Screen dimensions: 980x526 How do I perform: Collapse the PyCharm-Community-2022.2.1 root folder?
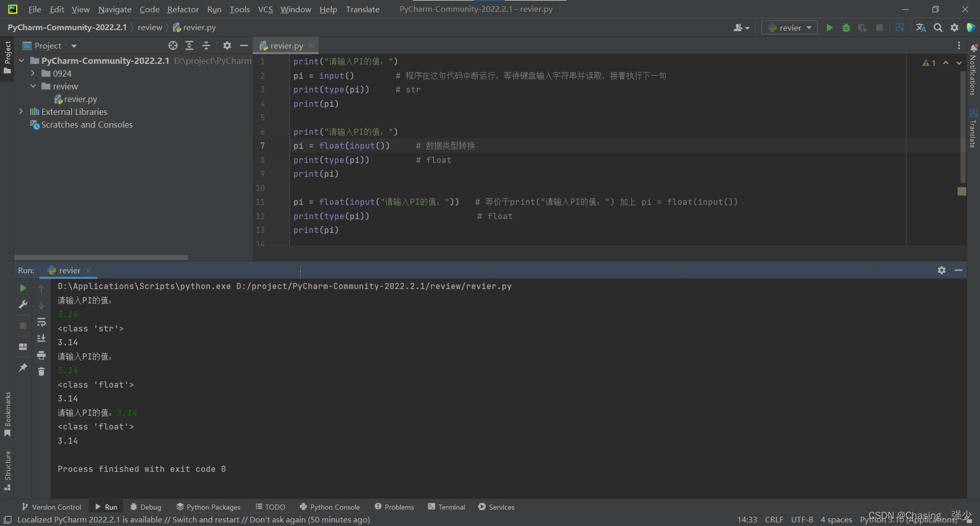click(21, 61)
